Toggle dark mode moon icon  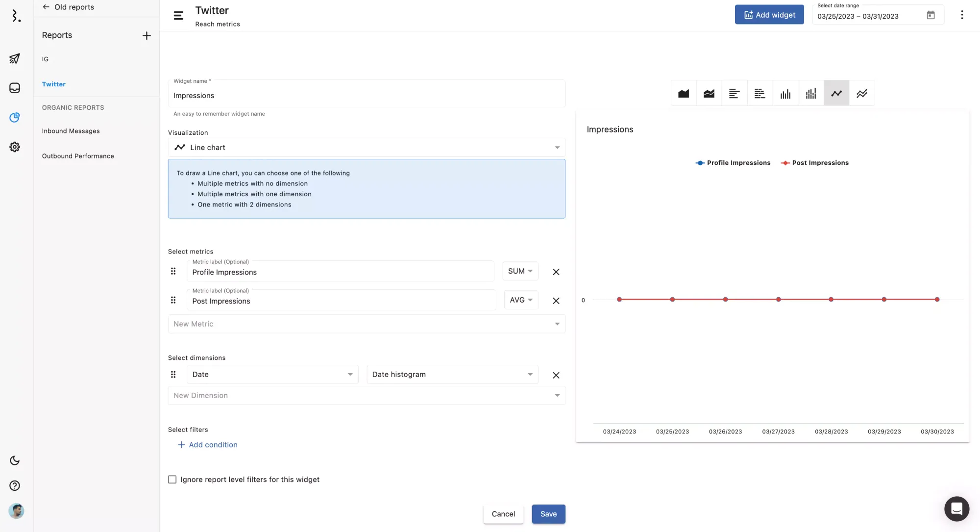15,460
